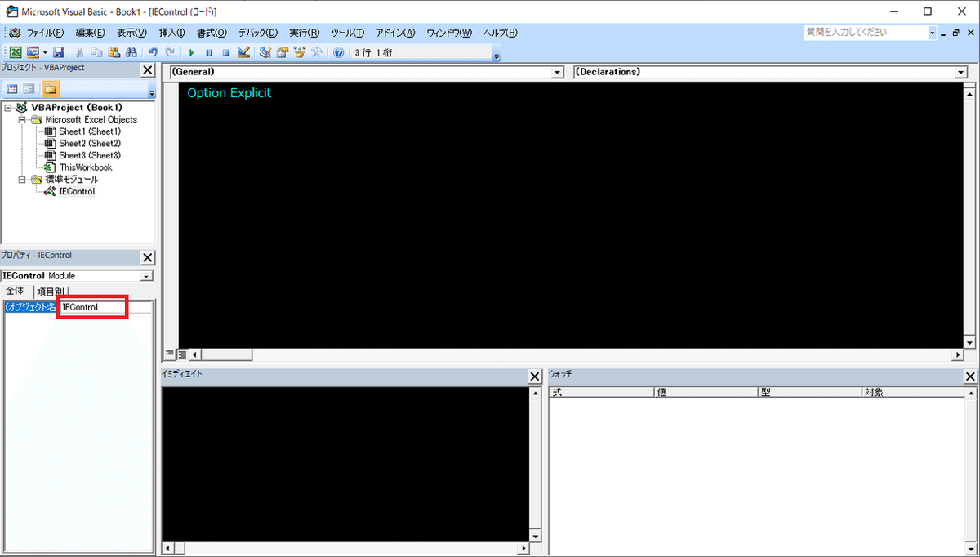Click code window vertical scrollbar down arrow
Image resolution: width=980 pixels, height=557 pixels.
click(969, 342)
